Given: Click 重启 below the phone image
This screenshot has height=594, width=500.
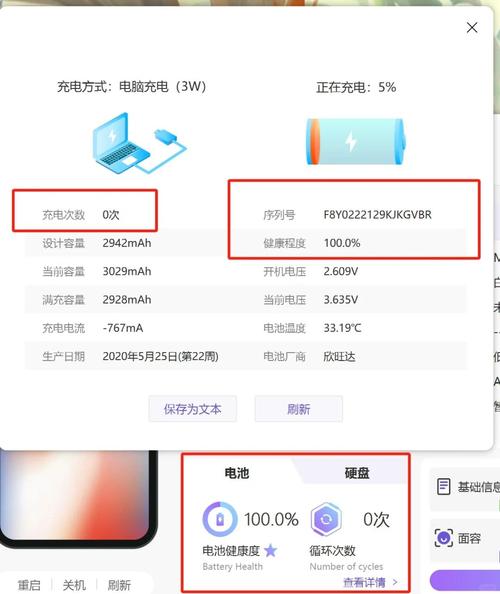Looking at the screenshot, I should tap(29, 585).
